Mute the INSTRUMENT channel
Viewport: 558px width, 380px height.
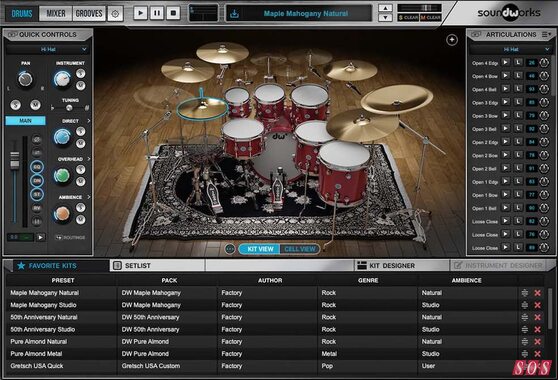pyautogui.click(x=81, y=85)
